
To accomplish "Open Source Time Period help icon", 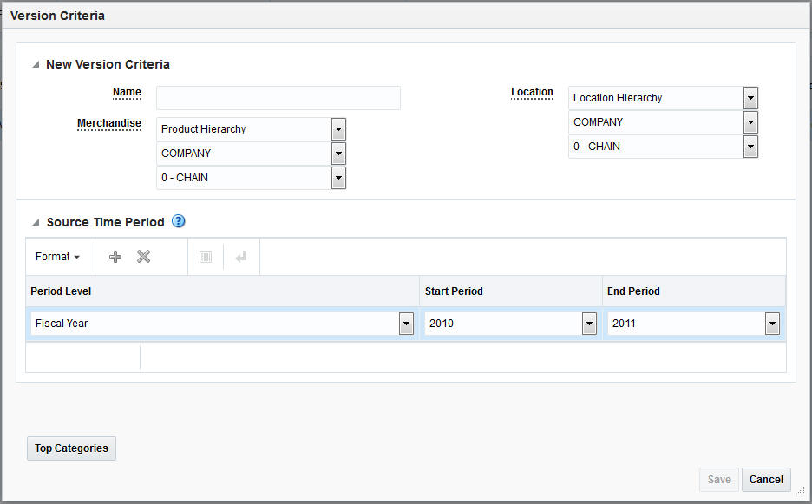I will pyautogui.click(x=178, y=221).
